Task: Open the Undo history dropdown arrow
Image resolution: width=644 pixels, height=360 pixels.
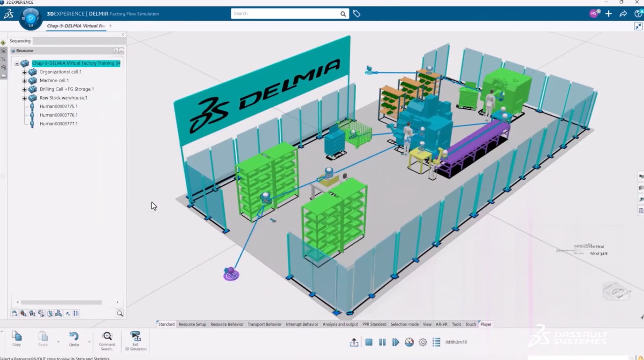Action: pos(89,342)
